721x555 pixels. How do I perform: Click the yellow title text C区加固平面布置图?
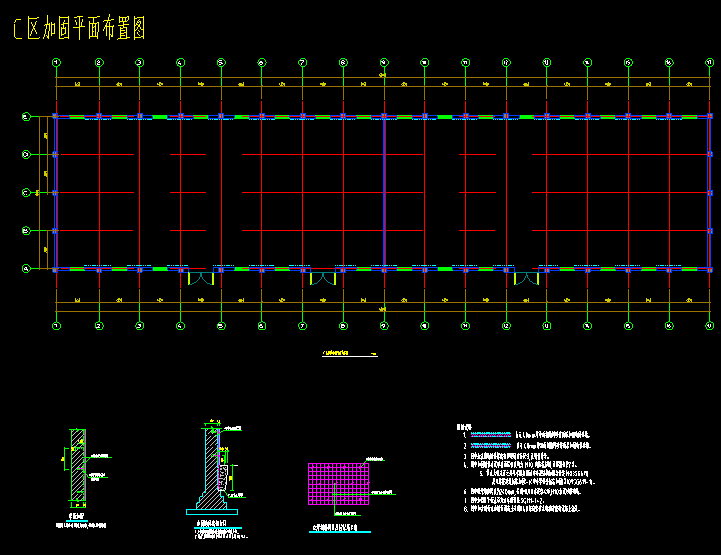[79, 29]
